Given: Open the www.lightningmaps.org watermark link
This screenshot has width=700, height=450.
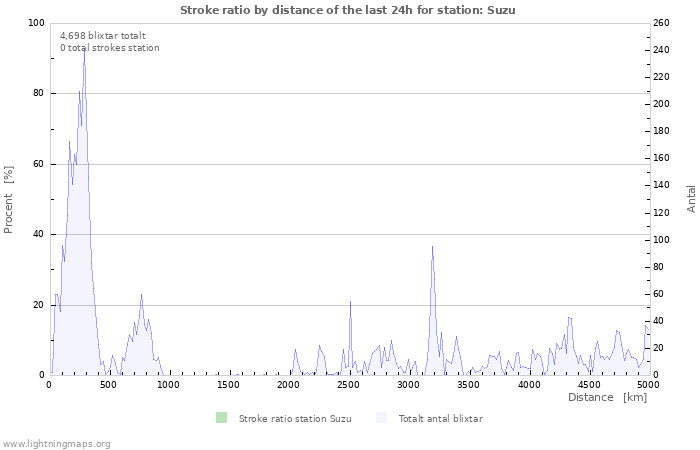Looking at the screenshot, I should tap(56, 443).
